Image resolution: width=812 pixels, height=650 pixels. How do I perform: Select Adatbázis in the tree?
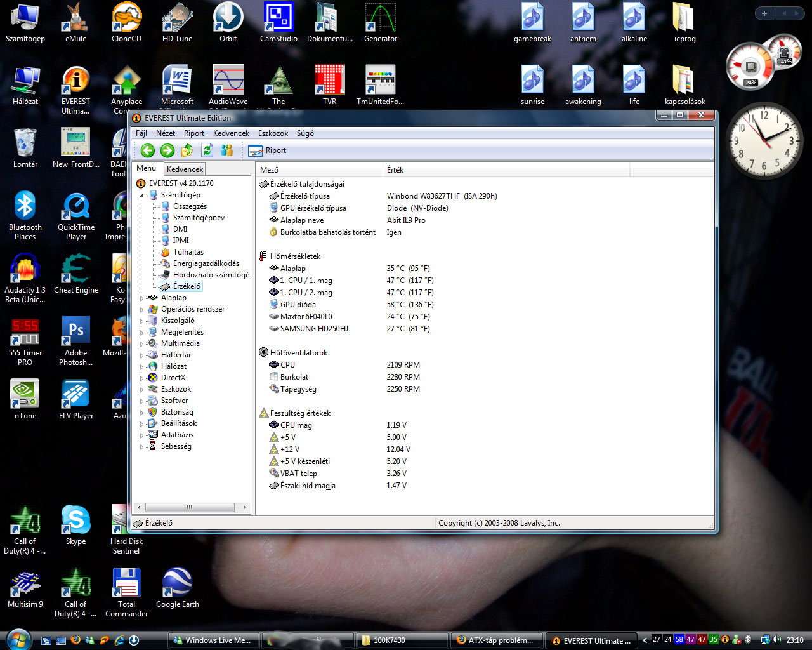[177, 435]
